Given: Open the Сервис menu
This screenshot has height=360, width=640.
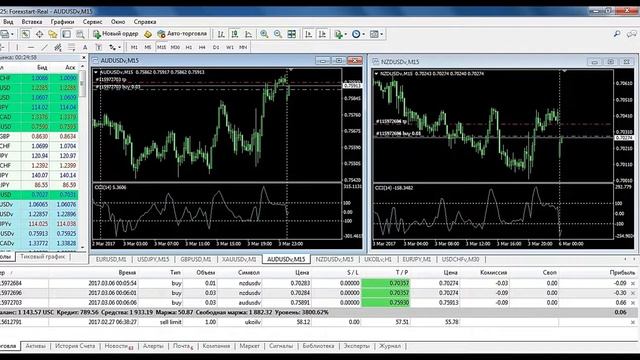Looking at the screenshot, I should click(92, 22).
